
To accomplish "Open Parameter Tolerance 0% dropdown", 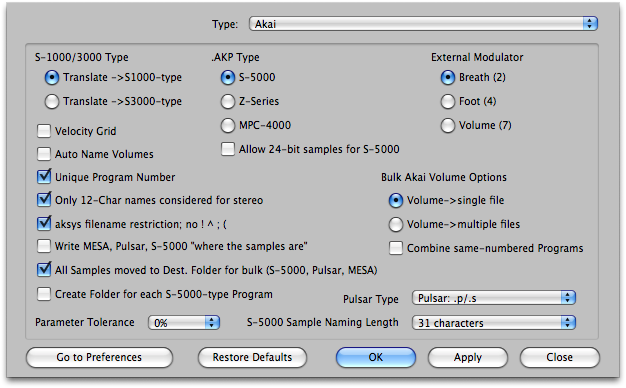I will pyautogui.click(x=184, y=323).
